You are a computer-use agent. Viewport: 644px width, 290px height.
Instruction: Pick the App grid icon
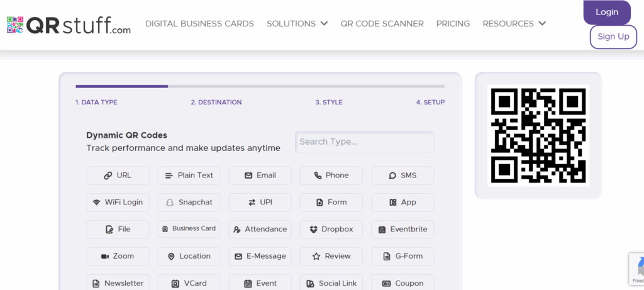click(392, 203)
